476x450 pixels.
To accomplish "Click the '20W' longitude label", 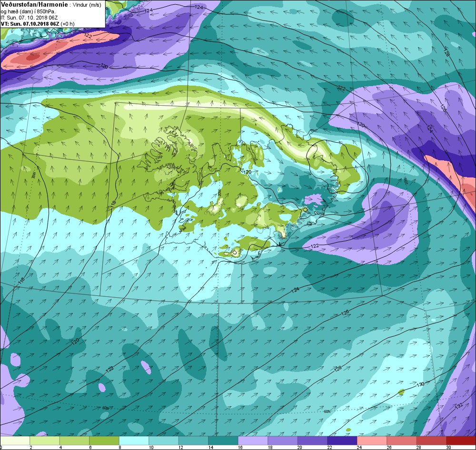I will (219, 193).
